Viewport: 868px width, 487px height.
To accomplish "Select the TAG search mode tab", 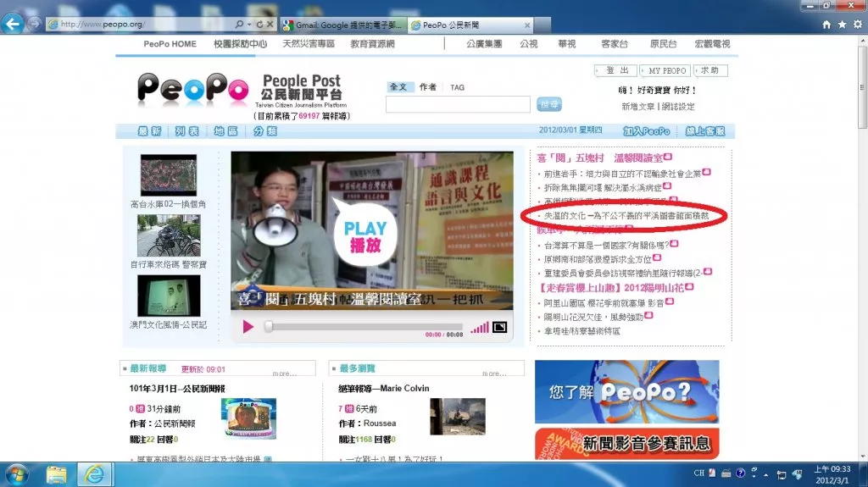I will click(457, 87).
